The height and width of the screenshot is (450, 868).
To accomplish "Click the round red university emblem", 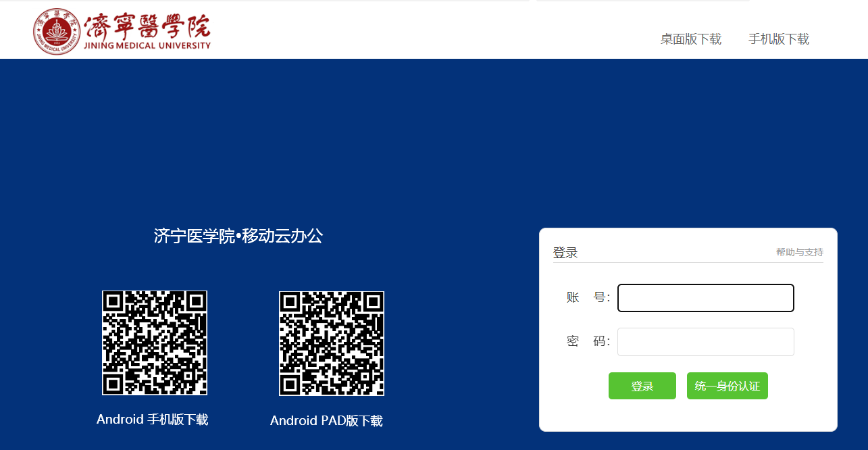I will 57,31.
